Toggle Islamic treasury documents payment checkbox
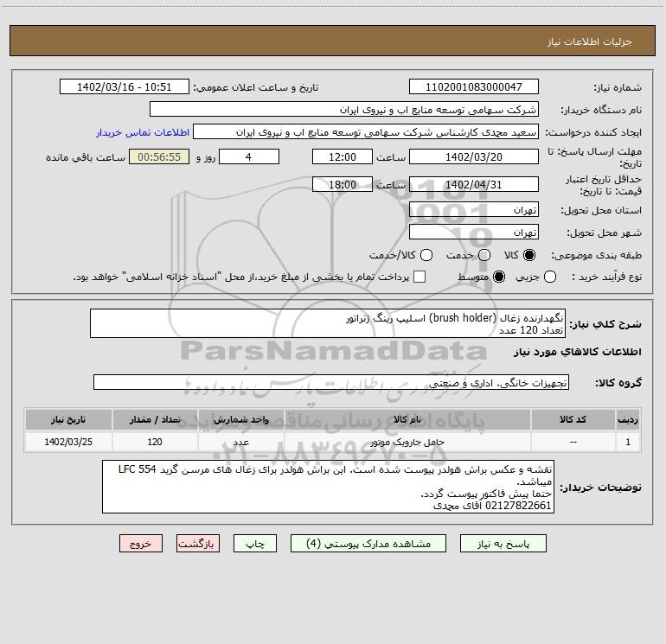 [x=419, y=277]
